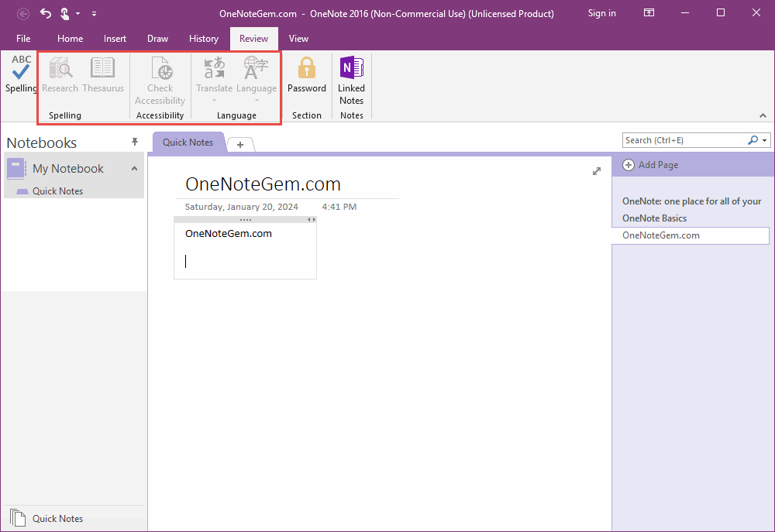Screen dimensions: 775x532
Task: Expand page to full view
Action: pyautogui.click(x=597, y=171)
